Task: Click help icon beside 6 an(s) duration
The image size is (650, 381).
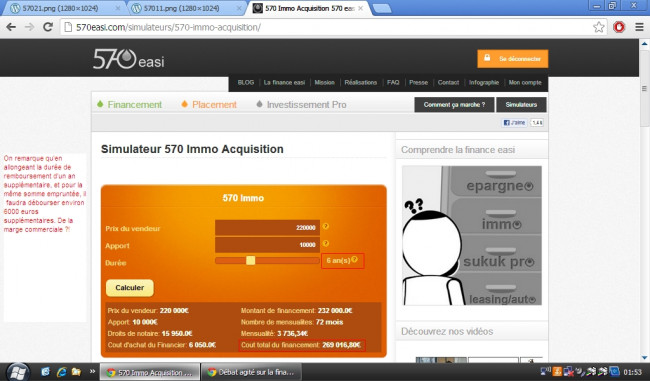Action: click(x=354, y=260)
